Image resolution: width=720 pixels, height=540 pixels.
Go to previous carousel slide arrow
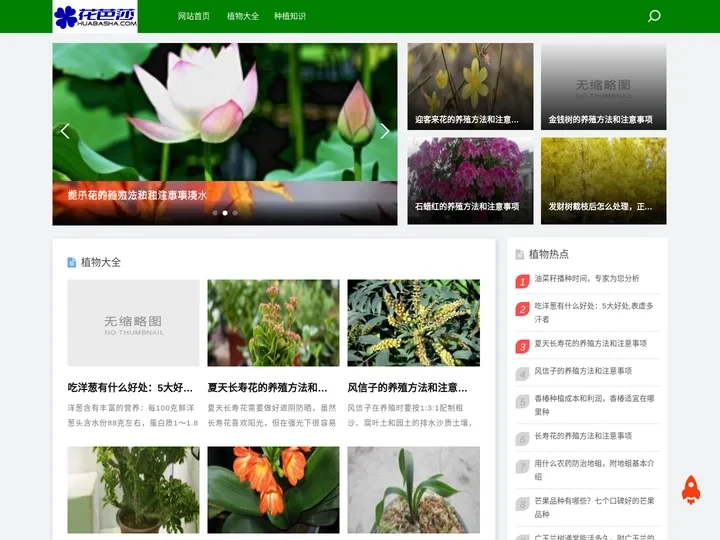pyautogui.click(x=65, y=131)
